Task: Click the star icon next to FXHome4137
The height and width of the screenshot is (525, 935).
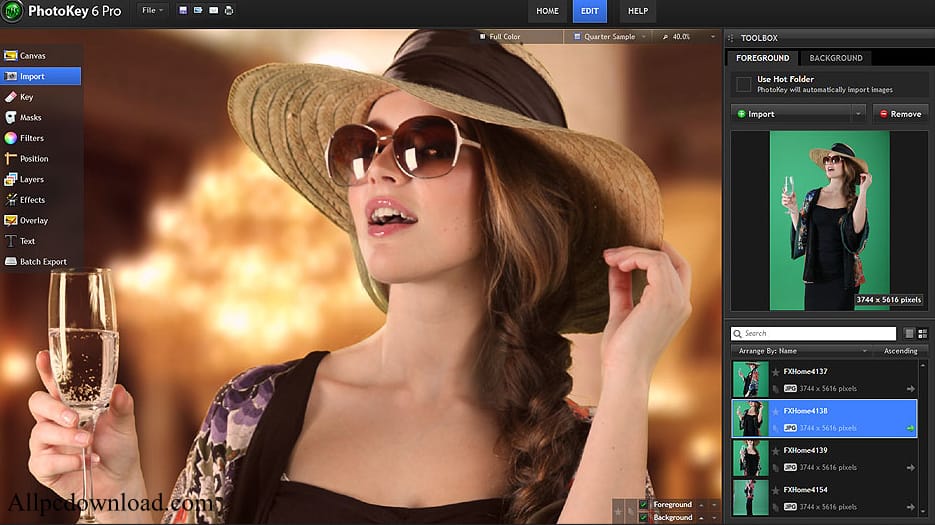Action: (x=775, y=372)
